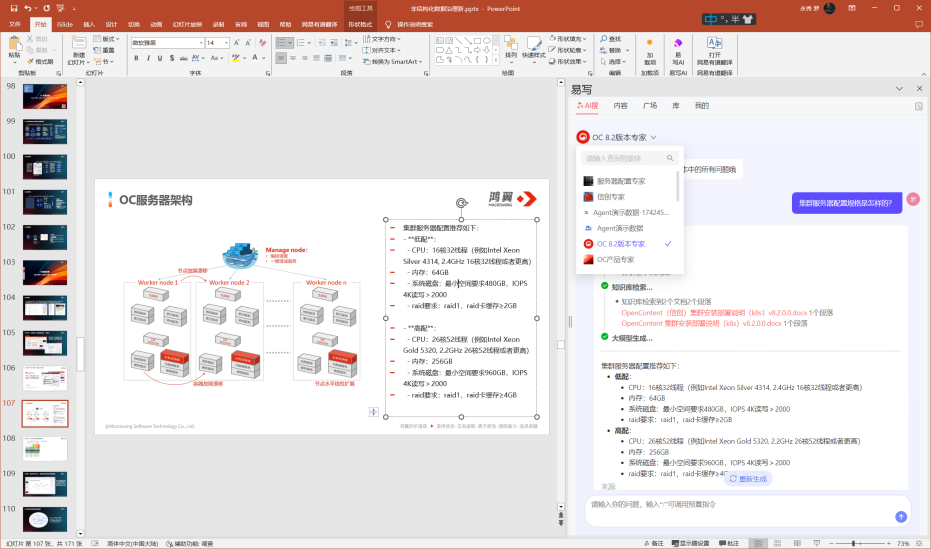
Task: Open 快速样式 quick styles
Action: coord(534,47)
